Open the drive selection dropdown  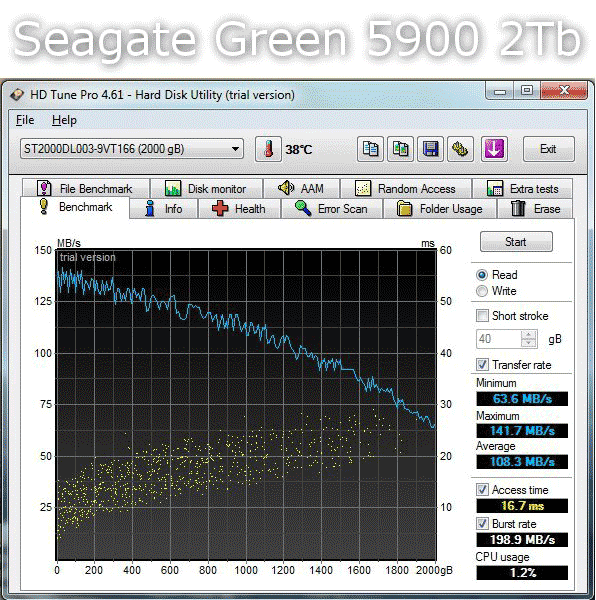coord(132,149)
